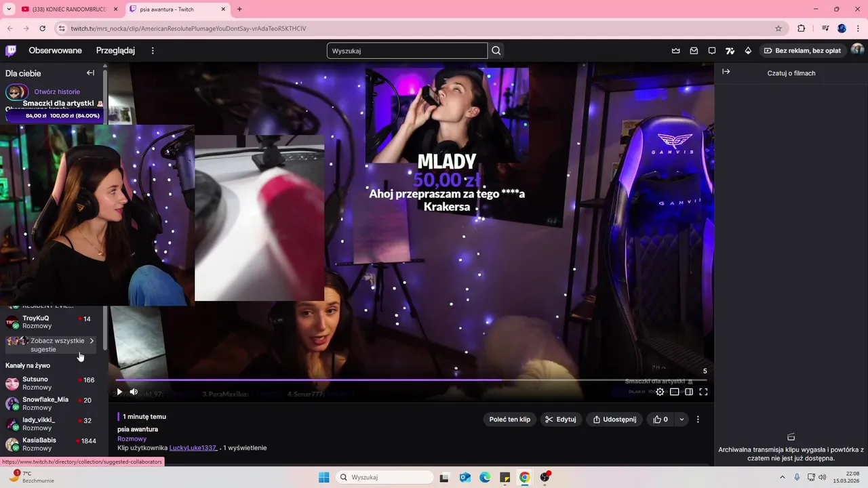Open the player settings gear
This screenshot has height=488, width=868.
click(x=660, y=392)
